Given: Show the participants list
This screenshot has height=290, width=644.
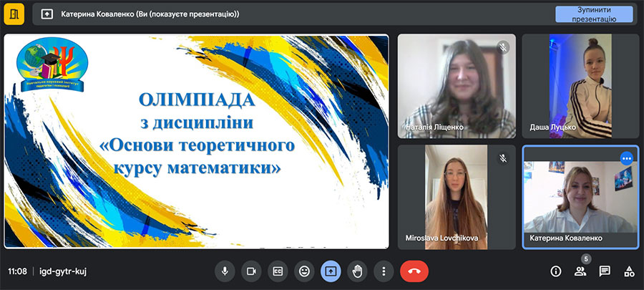Looking at the screenshot, I should [x=580, y=271].
